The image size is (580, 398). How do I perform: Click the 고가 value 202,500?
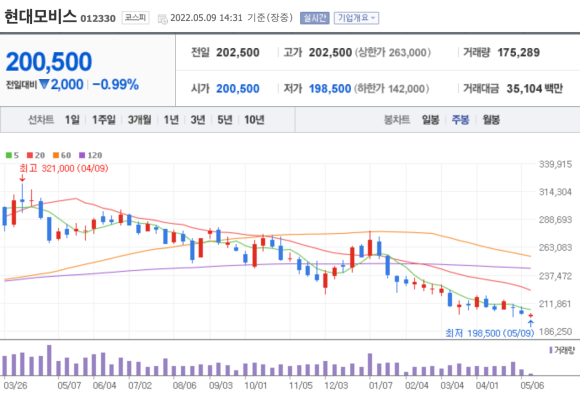[x=330, y=53]
